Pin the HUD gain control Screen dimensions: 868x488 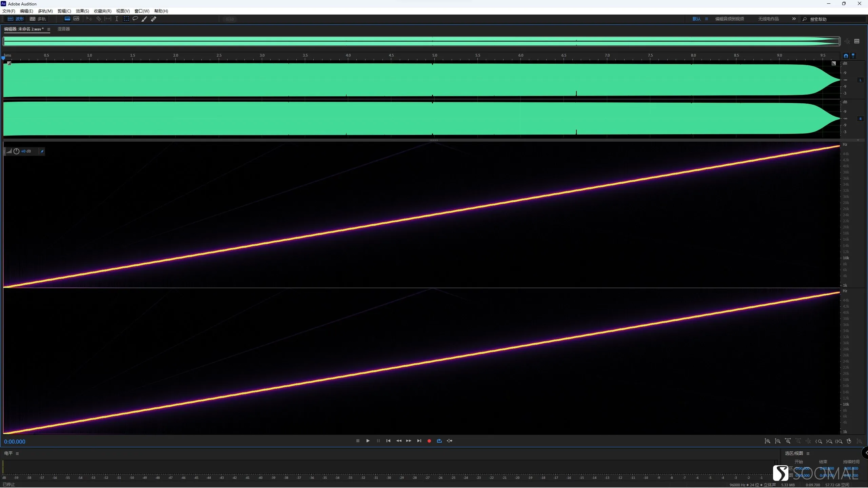(42, 151)
